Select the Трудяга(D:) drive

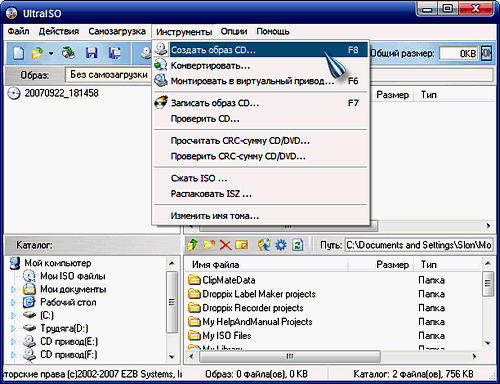[64, 328]
